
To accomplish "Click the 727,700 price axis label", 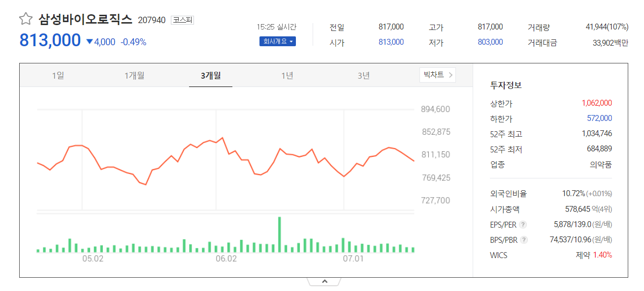I will click(436, 201).
